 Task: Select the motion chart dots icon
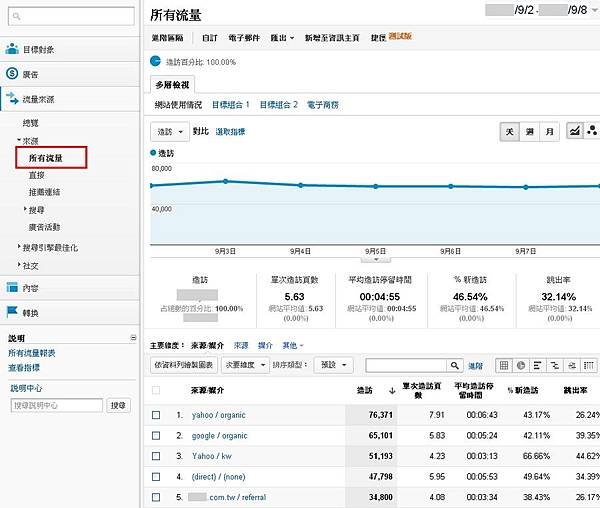click(x=592, y=131)
